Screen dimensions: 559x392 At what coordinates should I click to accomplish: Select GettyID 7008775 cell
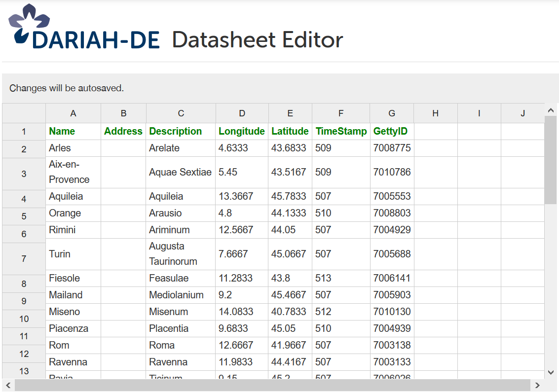point(392,148)
